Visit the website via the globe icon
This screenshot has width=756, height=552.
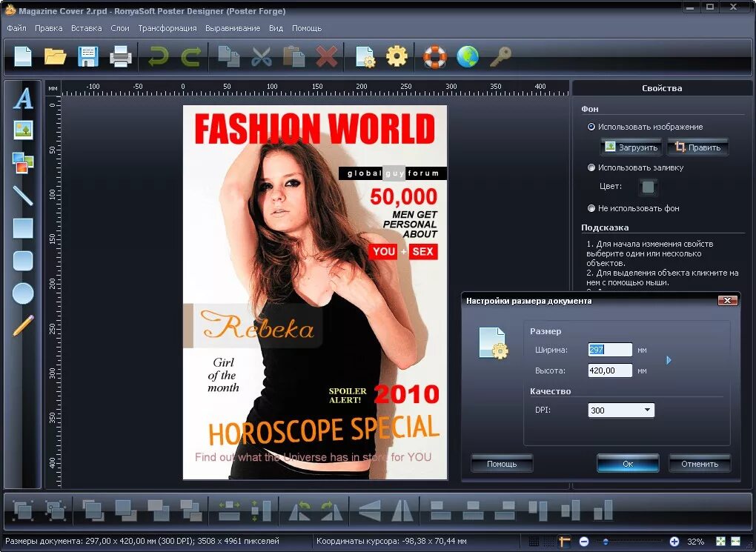coord(467,56)
